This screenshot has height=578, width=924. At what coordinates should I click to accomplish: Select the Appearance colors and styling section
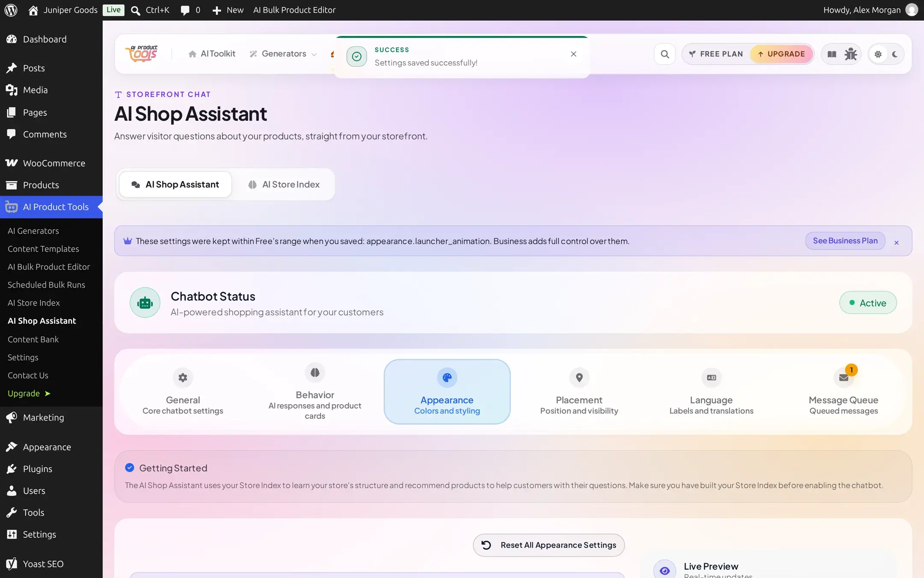click(x=447, y=392)
